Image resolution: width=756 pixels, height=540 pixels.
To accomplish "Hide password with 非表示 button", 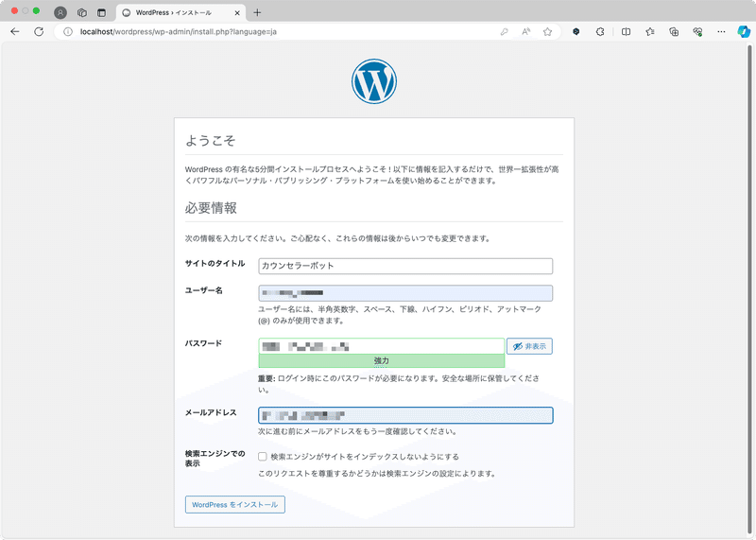I will pyautogui.click(x=529, y=346).
